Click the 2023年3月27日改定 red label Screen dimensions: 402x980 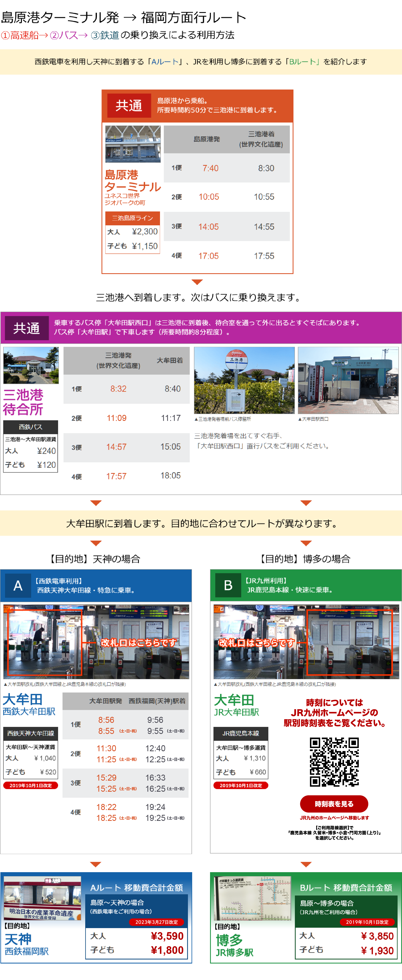[157, 922]
